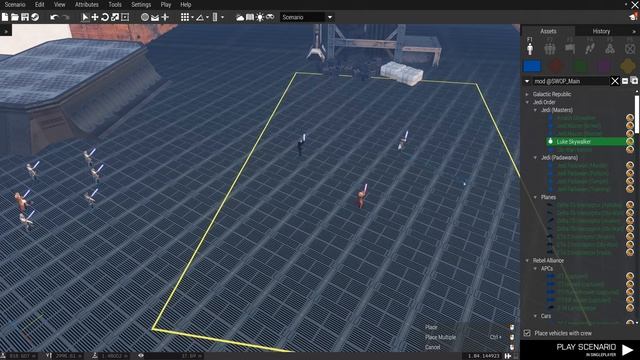
Task: Open scaling grid dropdown arrow
Action: click(x=222, y=18)
